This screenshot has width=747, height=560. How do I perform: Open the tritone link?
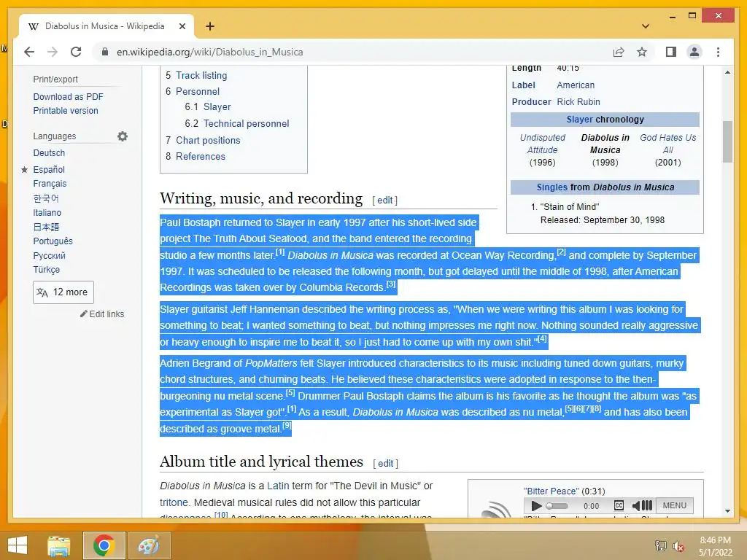174,502
